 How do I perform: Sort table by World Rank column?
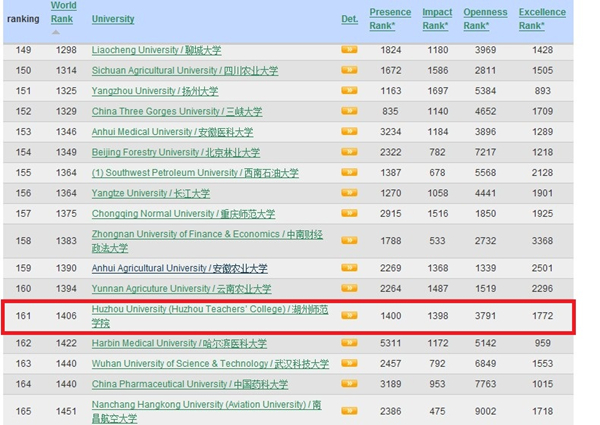click(x=63, y=12)
